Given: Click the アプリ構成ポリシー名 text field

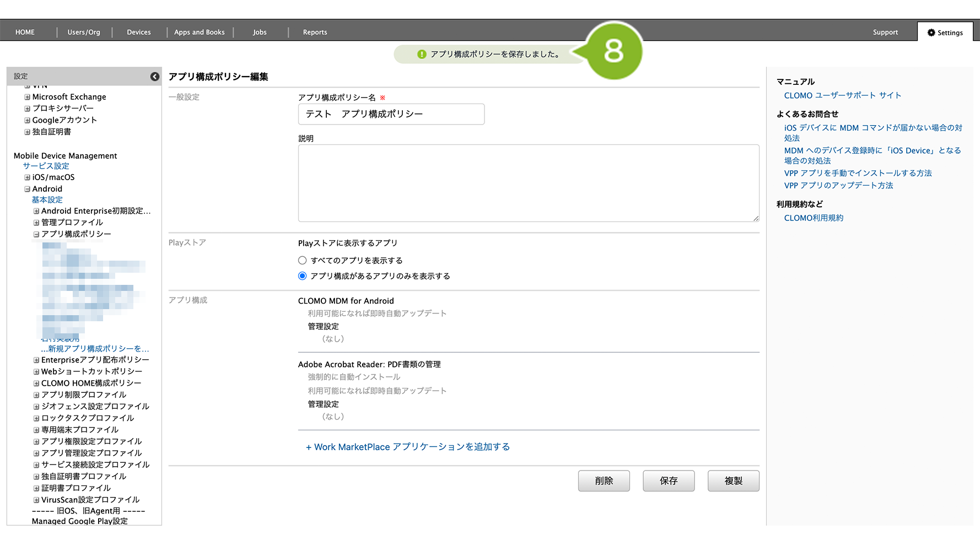Looking at the screenshot, I should 391,114.
